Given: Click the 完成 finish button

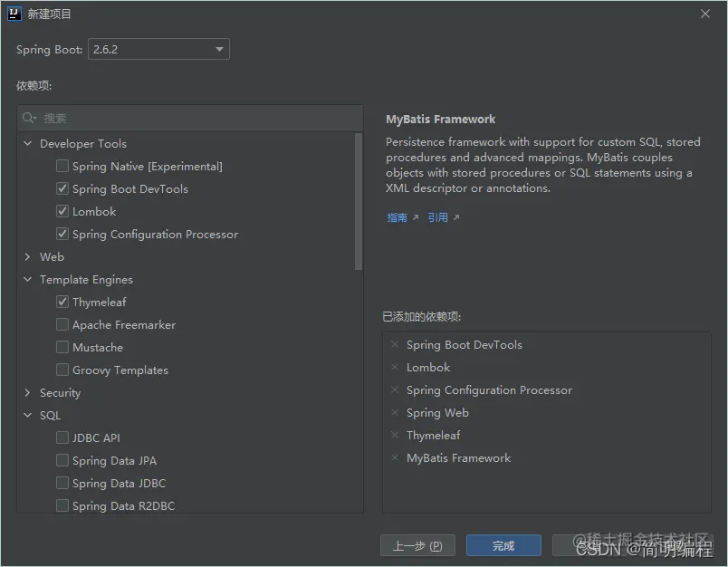Looking at the screenshot, I should [503, 545].
